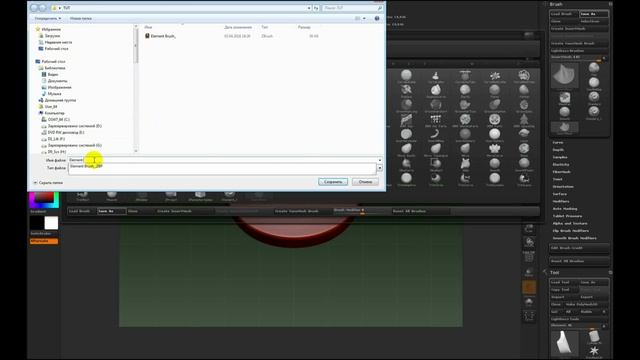
Task: Toggle the orange highlighted canvas shelf button
Action: (x=529, y=287)
